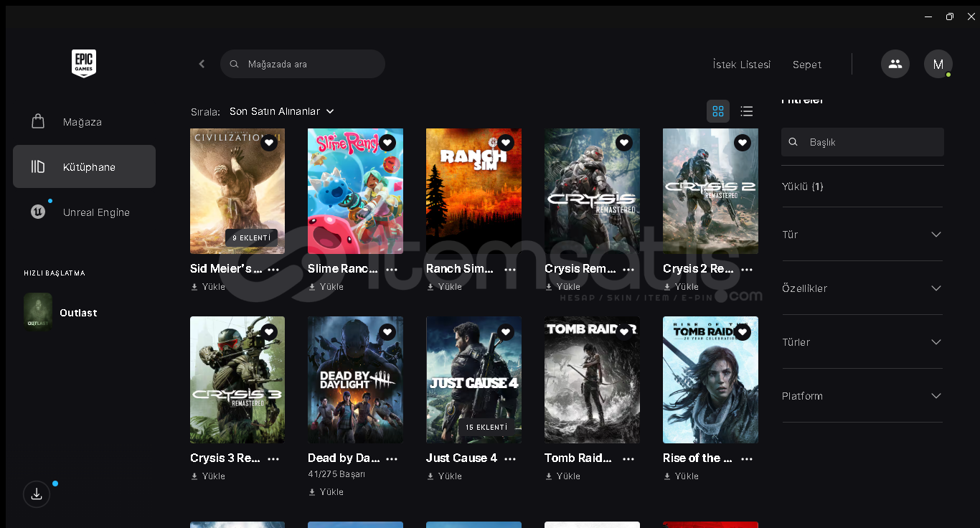Screen dimensions: 980x528
Task: Click 9 EKLENTİ badge on Civilization
Action: (251, 238)
